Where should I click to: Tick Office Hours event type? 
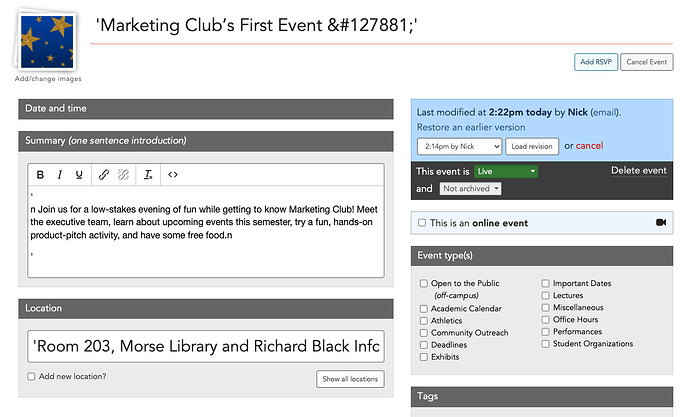tap(546, 319)
